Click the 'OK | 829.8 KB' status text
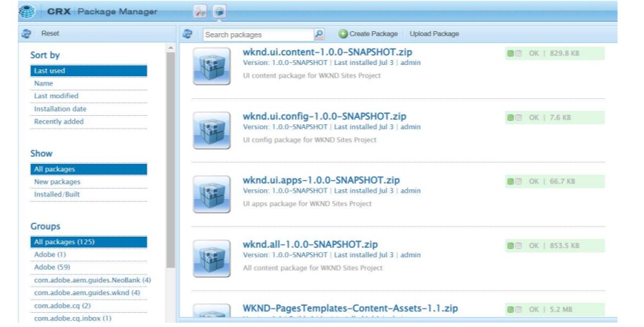This screenshot has height=327, width=644. point(554,54)
